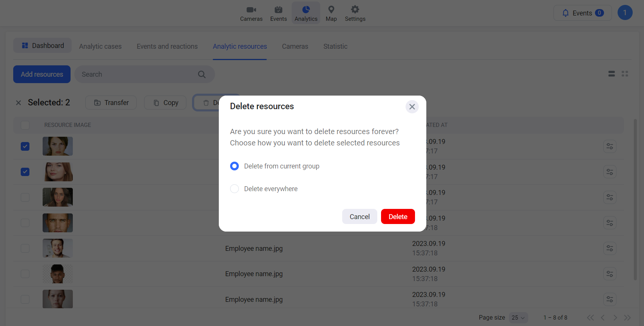The image size is (644, 326).
Task: Expand the Page size dropdown
Action: click(x=518, y=318)
